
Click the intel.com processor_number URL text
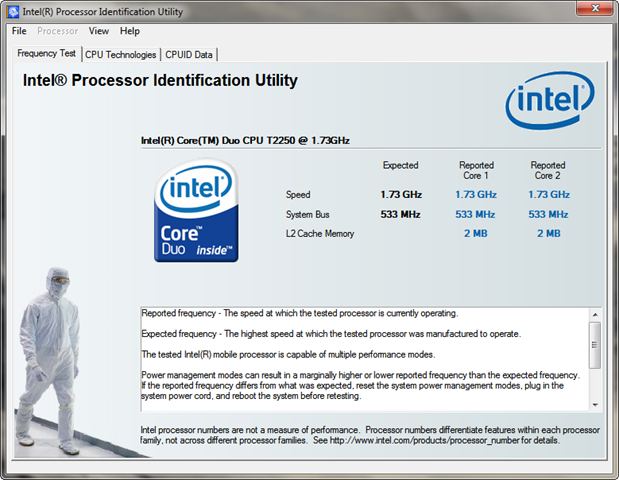[424, 441]
